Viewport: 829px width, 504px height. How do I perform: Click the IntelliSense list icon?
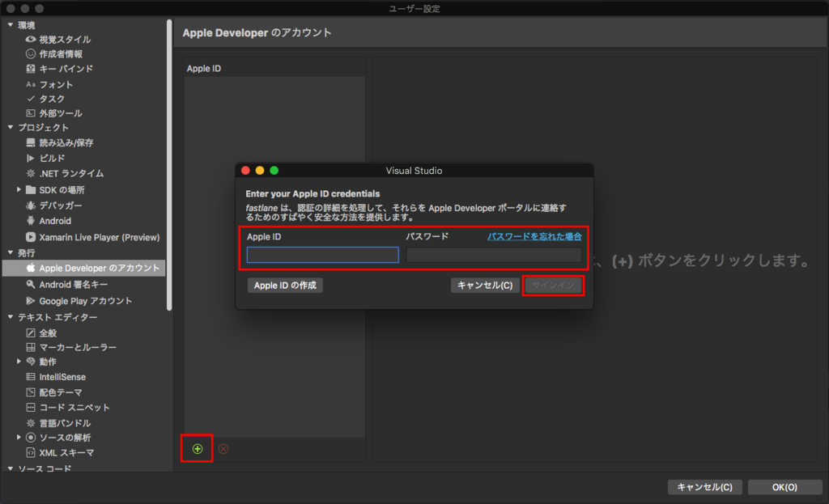(x=31, y=377)
